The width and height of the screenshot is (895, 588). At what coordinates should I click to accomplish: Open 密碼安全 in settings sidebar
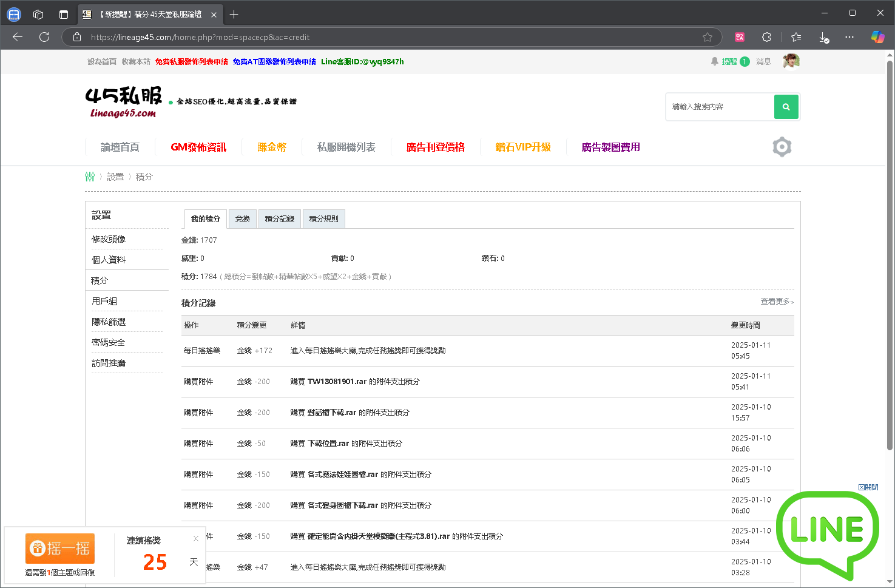(109, 342)
